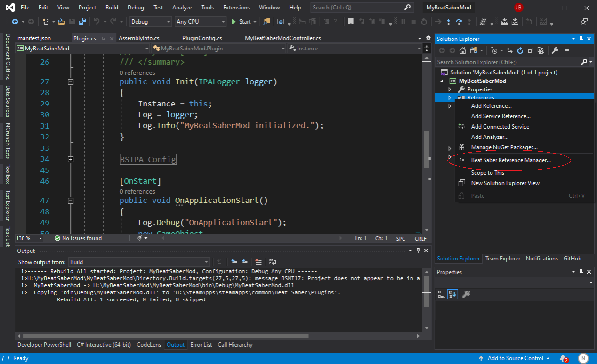Open the Extensions menu
This screenshot has width=597, height=364.
(x=236, y=8)
